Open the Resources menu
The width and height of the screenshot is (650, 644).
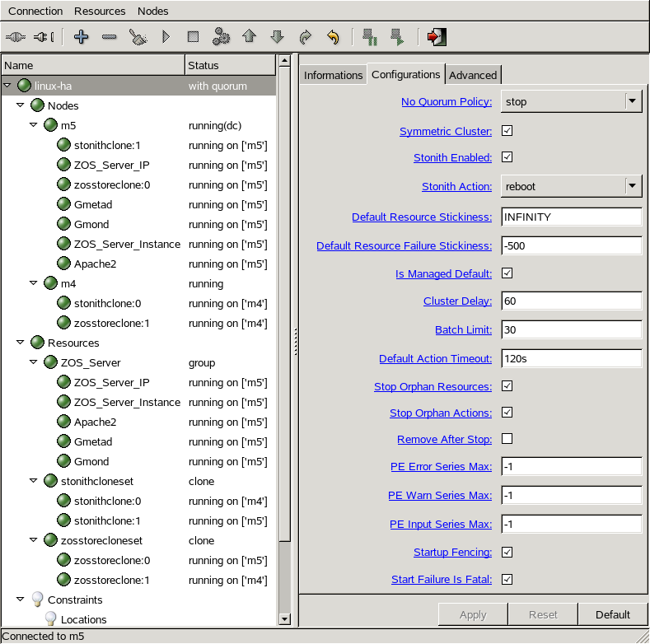point(100,11)
